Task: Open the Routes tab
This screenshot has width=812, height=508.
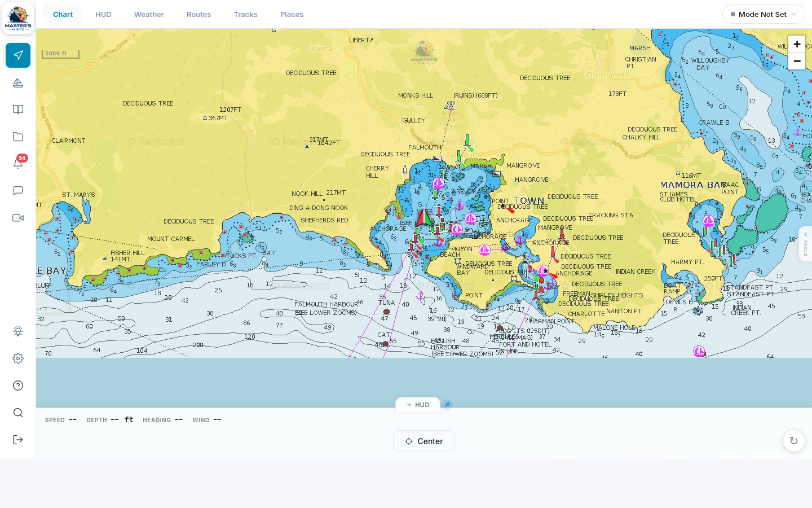Action: (x=198, y=14)
